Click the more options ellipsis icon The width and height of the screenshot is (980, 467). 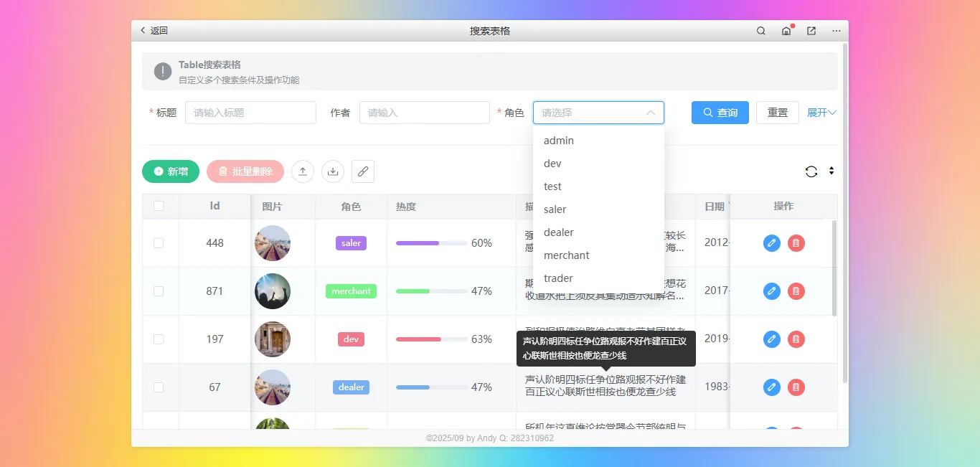coord(835,31)
